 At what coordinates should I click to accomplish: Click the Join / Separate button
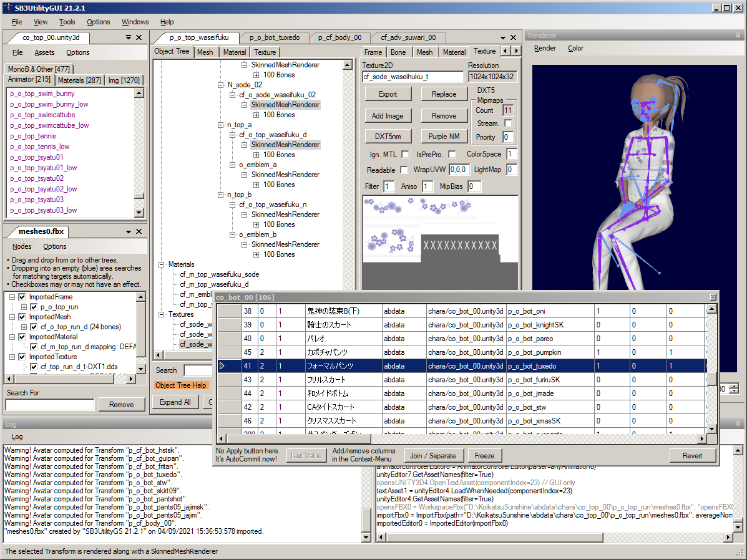pyautogui.click(x=432, y=456)
